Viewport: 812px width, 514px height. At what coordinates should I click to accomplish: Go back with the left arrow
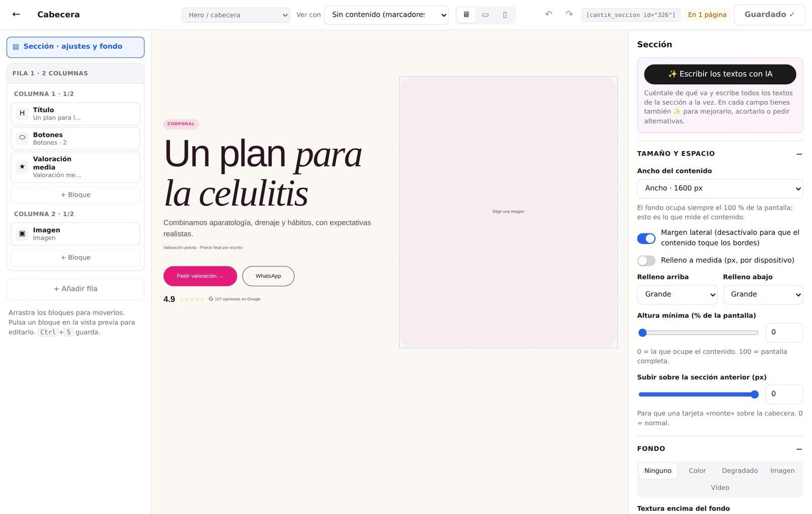pyautogui.click(x=16, y=14)
